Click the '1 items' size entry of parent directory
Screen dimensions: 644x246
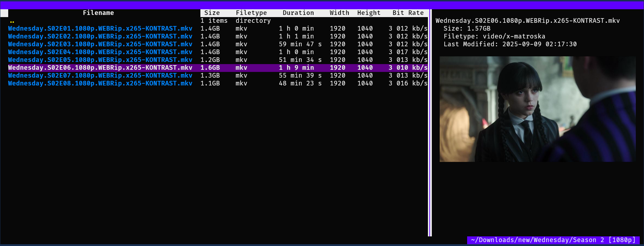(x=214, y=21)
